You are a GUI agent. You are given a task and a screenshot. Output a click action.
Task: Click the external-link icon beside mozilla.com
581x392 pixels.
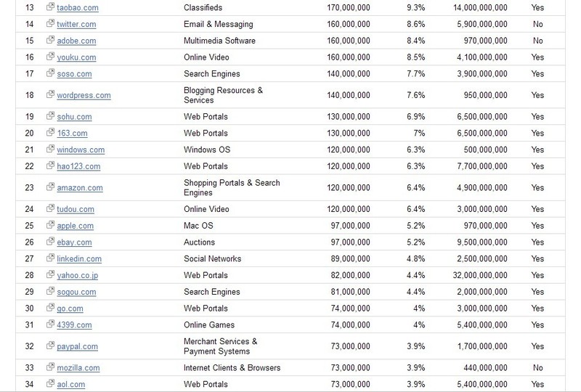pyautogui.click(x=50, y=367)
